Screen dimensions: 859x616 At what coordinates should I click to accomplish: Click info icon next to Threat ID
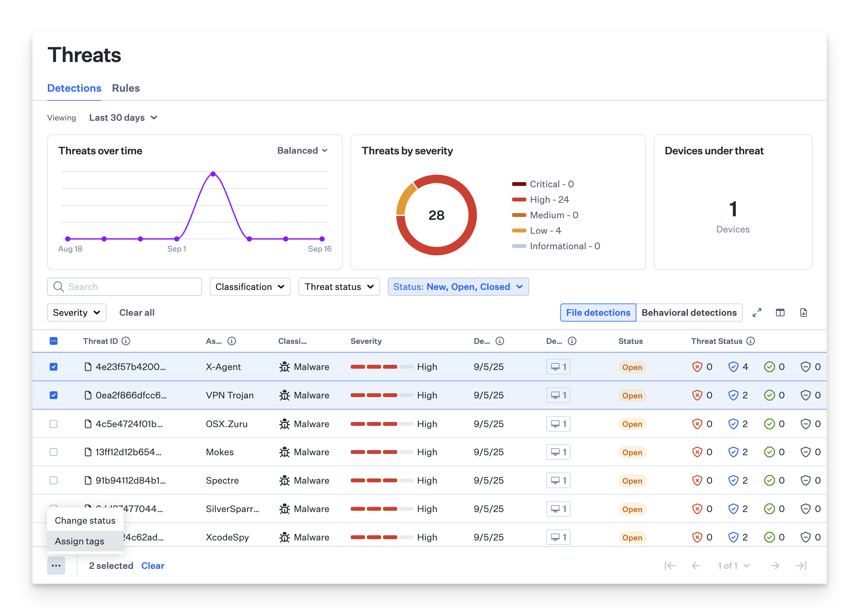126,341
